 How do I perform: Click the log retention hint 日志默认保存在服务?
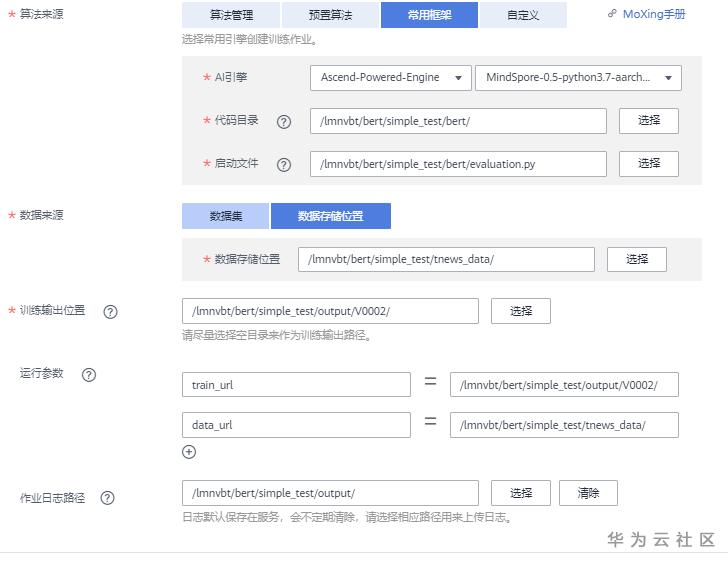[x=347, y=517]
